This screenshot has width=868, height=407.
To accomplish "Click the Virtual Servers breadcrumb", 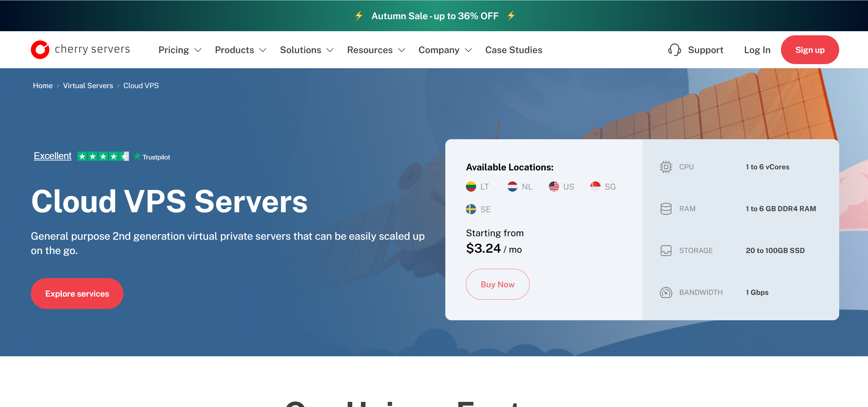I will 88,85.
